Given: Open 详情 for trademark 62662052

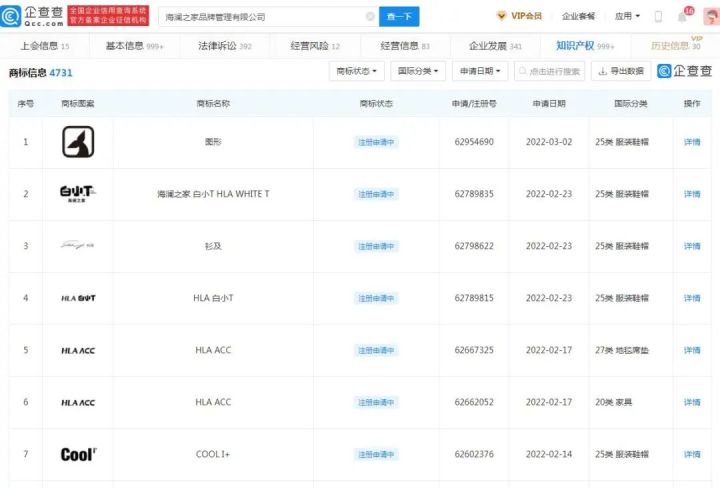Looking at the screenshot, I should pos(692,402).
